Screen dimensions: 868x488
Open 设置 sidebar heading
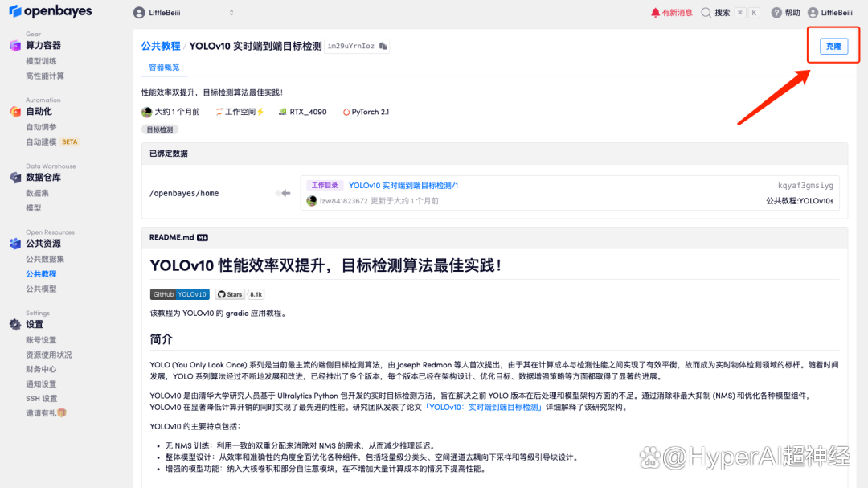coord(35,324)
